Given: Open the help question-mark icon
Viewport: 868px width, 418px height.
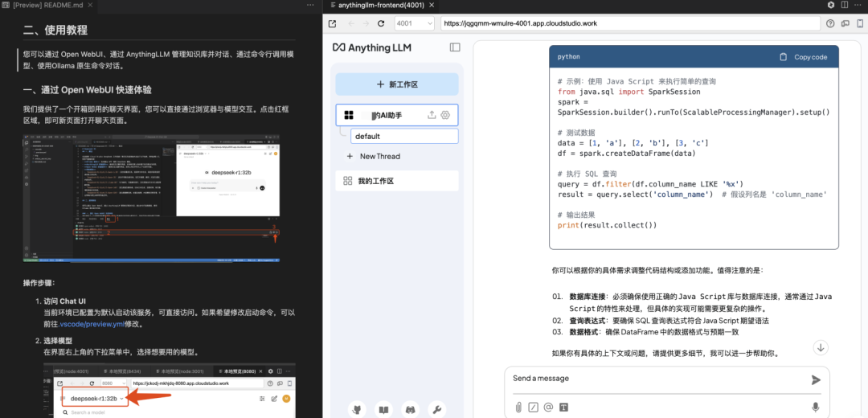Looking at the screenshot, I should tap(829, 24).
